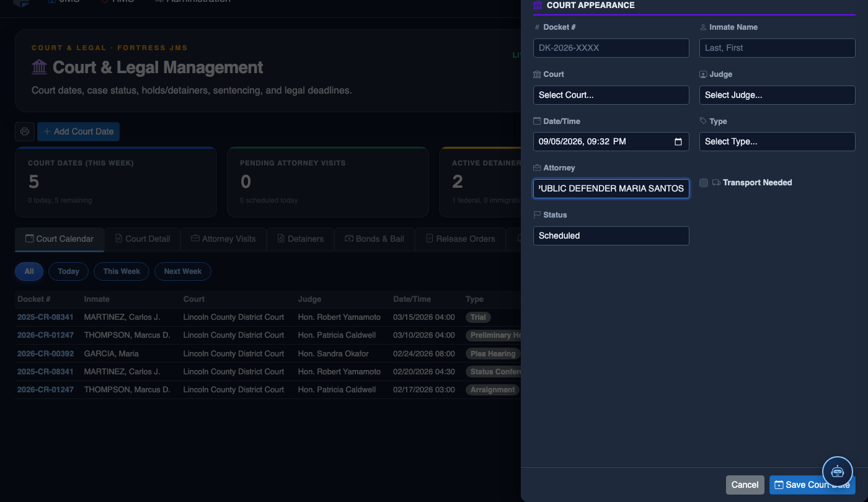Open the date picker calendar icon

(678, 141)
